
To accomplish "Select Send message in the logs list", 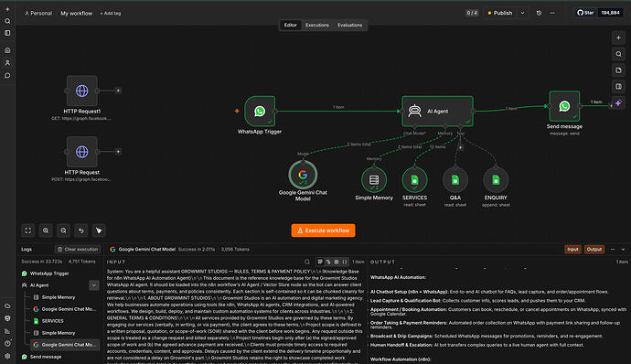I will click(x=46, y=357).
